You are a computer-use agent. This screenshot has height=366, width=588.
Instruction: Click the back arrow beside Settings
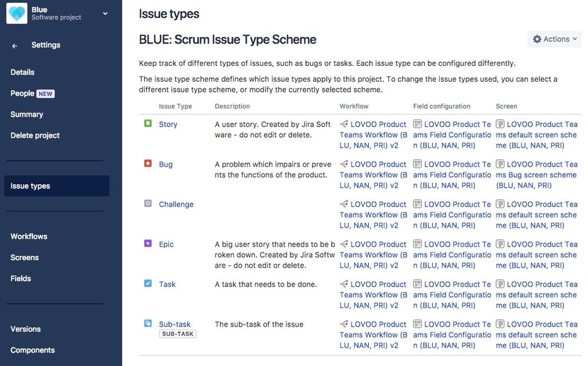[x=15, y=46]
